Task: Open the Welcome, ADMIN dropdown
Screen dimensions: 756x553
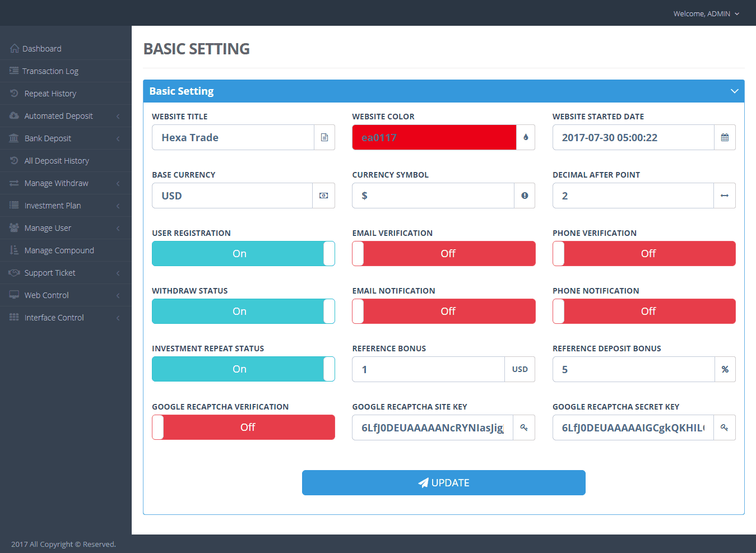Action: click(x=706, y=13)
